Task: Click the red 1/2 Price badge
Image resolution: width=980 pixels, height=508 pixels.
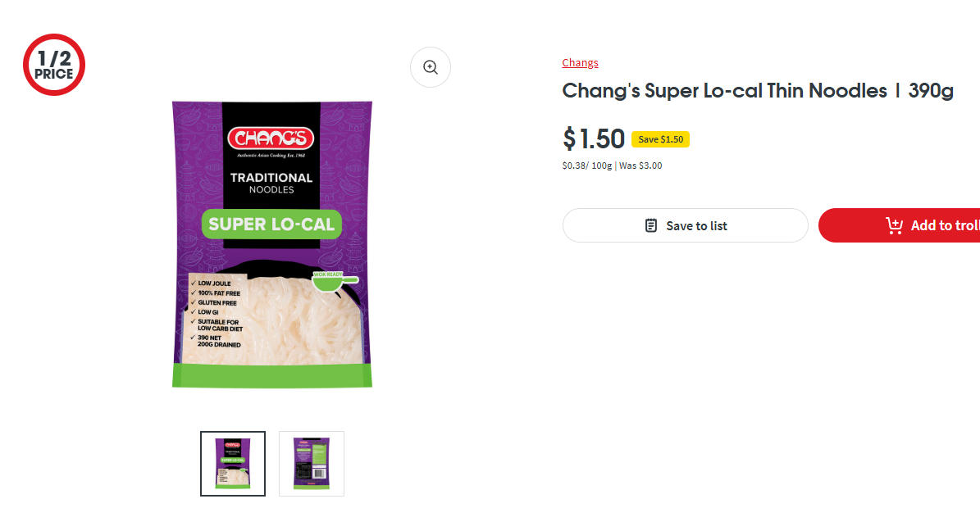Action: (x=54, y=65)
